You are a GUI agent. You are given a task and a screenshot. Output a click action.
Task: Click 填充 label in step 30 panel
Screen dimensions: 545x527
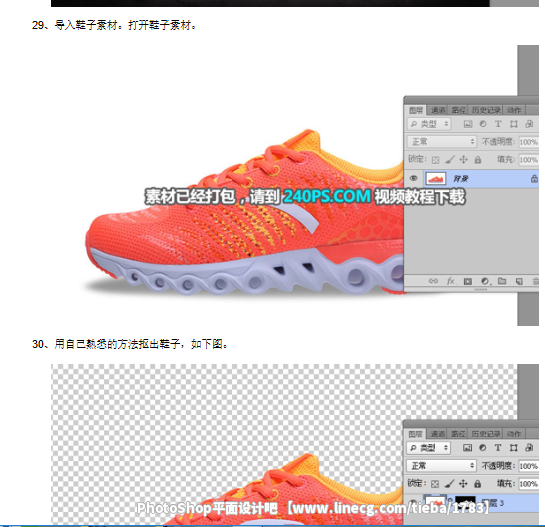tap(506, 484)
